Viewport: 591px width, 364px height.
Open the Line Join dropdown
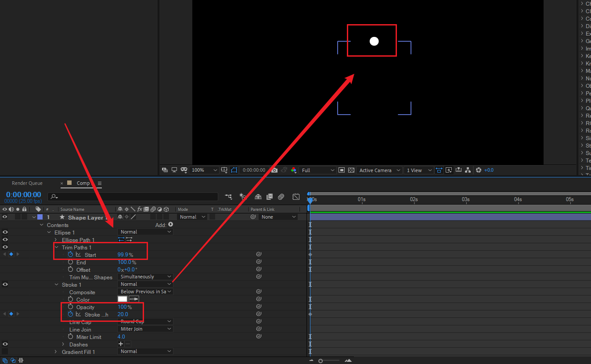(145, 329)
